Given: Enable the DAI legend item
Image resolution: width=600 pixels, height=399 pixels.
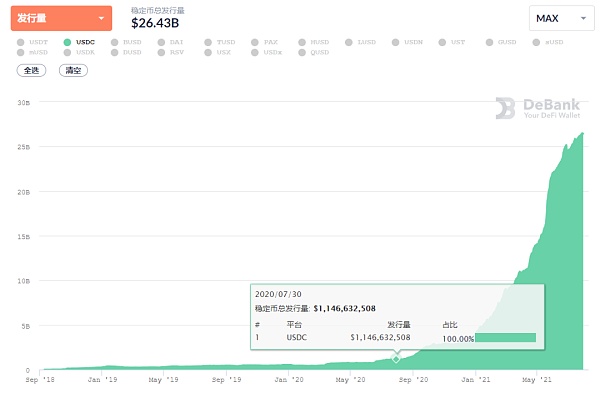Looking at the screenshot, I should [161, 42].
